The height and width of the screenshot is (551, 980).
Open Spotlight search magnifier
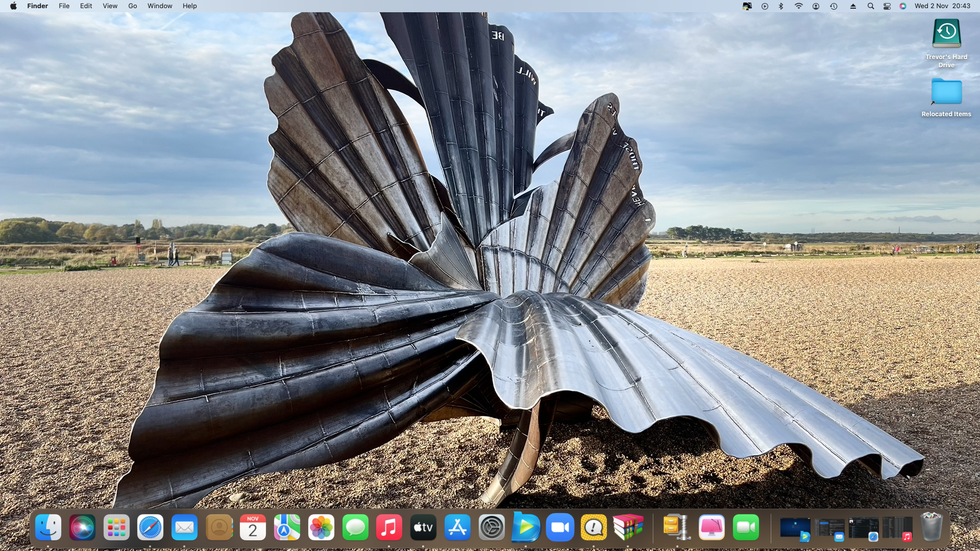[871, 6]
